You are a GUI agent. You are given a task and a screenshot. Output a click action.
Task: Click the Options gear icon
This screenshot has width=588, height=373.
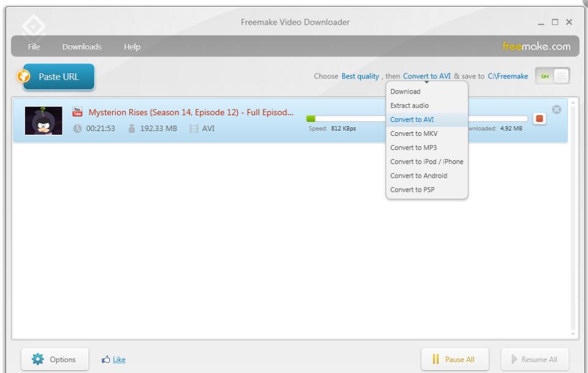tap(37, 359)
